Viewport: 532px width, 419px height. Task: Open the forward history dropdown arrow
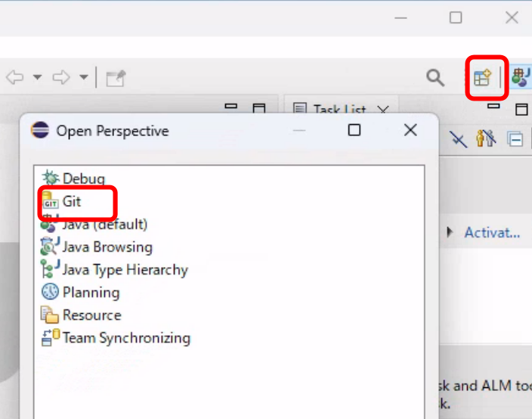coord(83,77)
